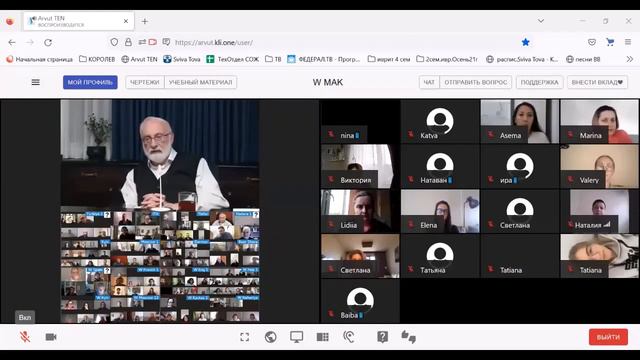Click the shopping cart extension icon
Image resolution: width=640 pixels, height=360 pixels.
pyautogui.click(x=610, y=42)
